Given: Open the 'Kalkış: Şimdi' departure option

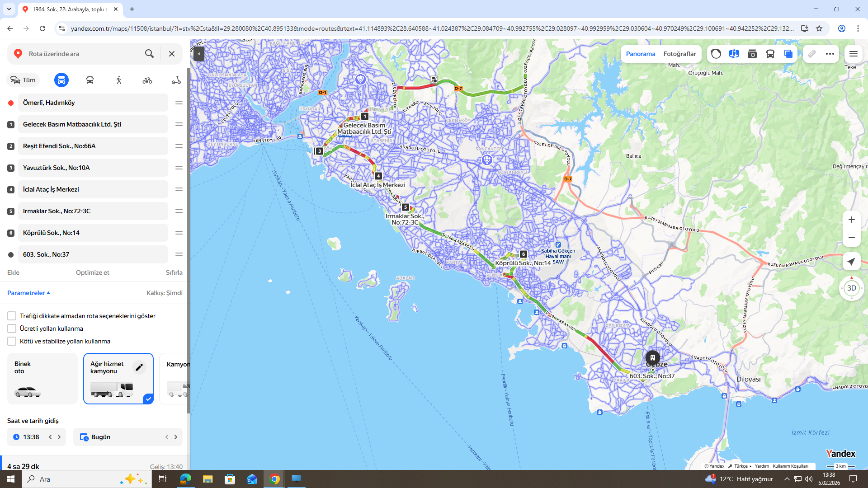Looking at the screenshot, I should (x=165, y=293).
